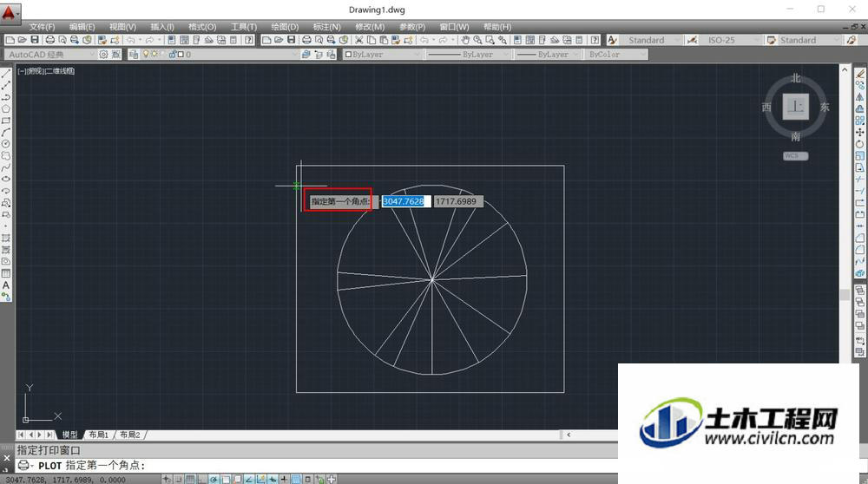868x484 pixels.
Task: Toggle Dynamic Input in status bar
Action: click(x=273, y=479)
